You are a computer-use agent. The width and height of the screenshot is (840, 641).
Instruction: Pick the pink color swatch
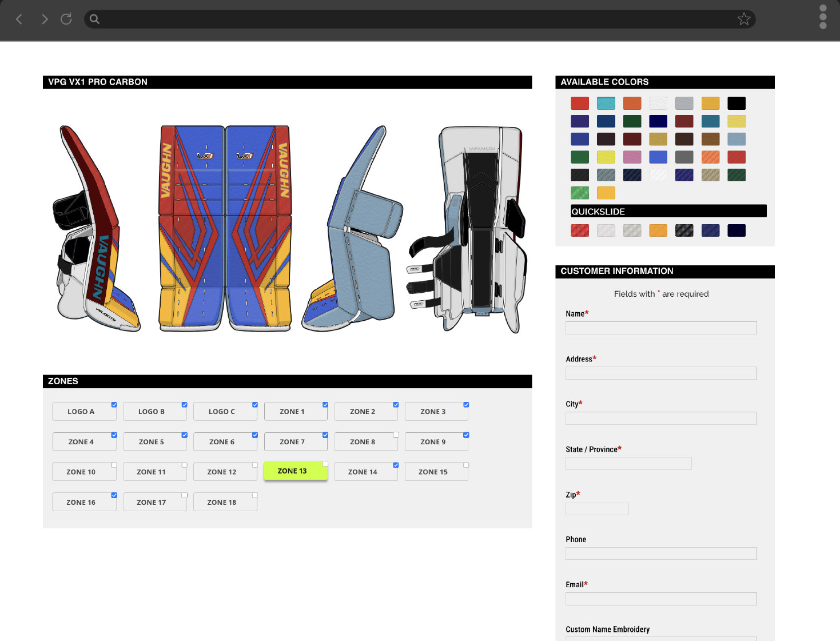tap(632, 157)
